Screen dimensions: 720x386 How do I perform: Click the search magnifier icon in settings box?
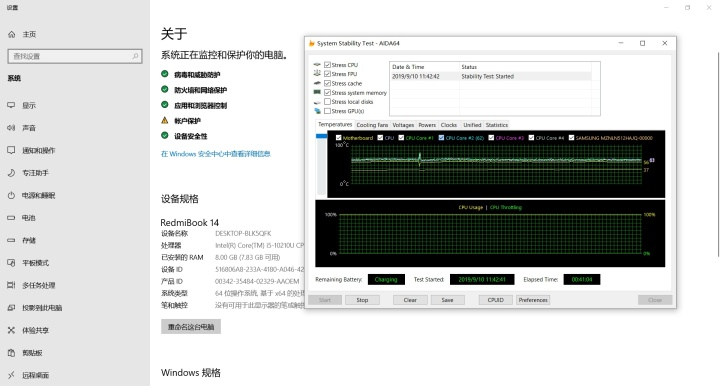[x=135, y=56]
